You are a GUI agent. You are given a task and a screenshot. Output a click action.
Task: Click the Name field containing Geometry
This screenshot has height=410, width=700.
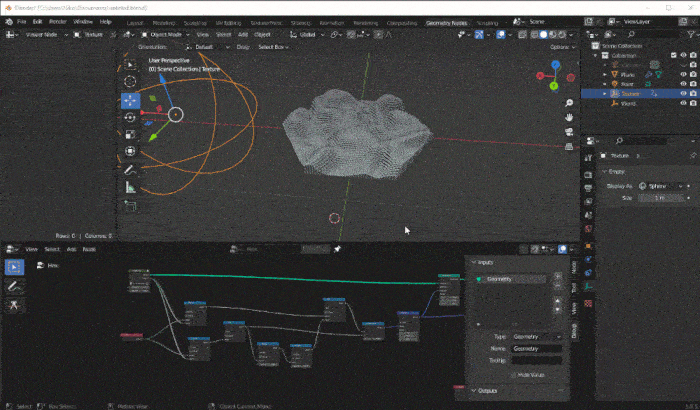click(536, 348)
